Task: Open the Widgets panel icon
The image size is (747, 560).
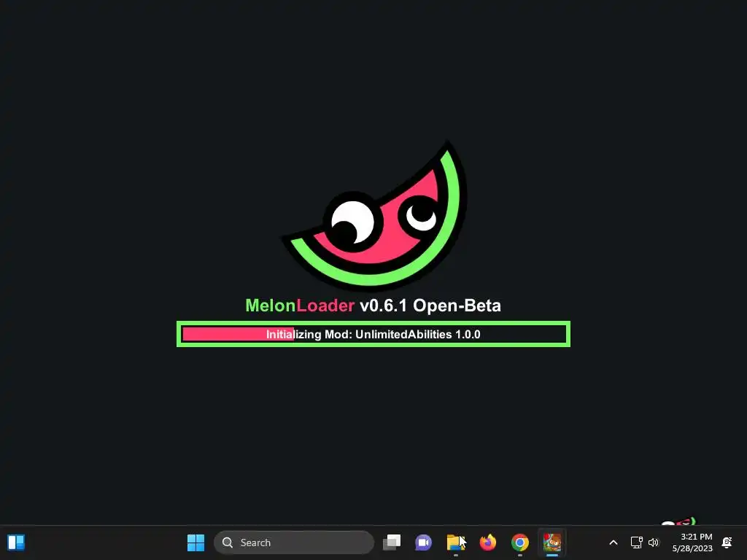Action: (x=16, y=542)
